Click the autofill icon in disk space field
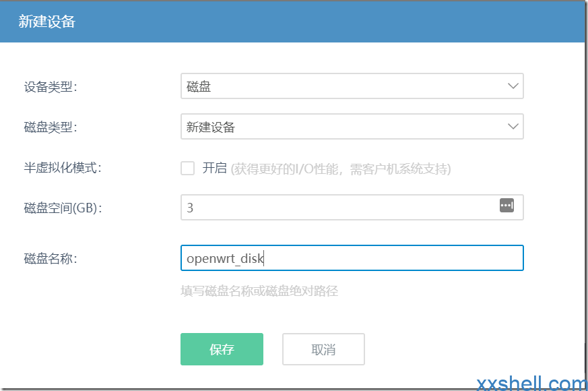588x391 pixels. (x=507, y=206)
